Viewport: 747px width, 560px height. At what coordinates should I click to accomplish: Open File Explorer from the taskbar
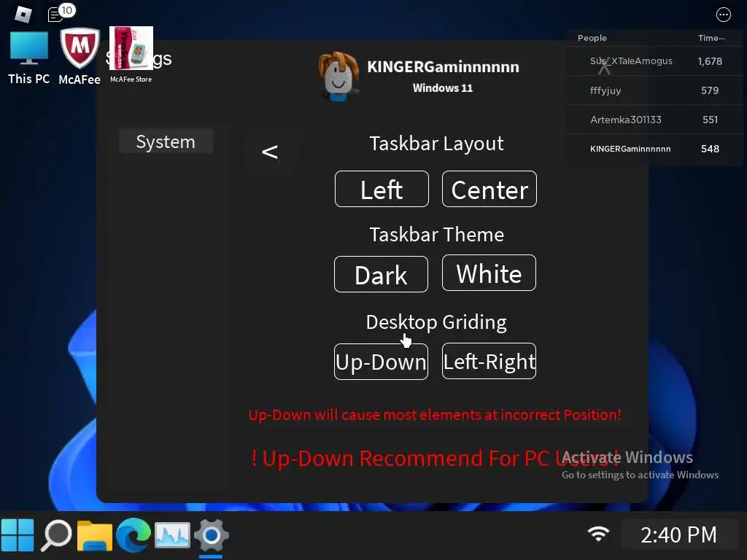tap(95, 536)
